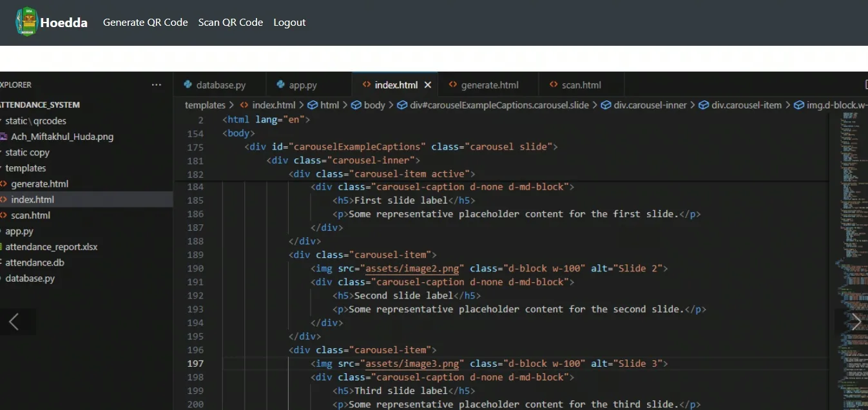
Task: Open the Generate QR Code page
Action: point(146,23)
